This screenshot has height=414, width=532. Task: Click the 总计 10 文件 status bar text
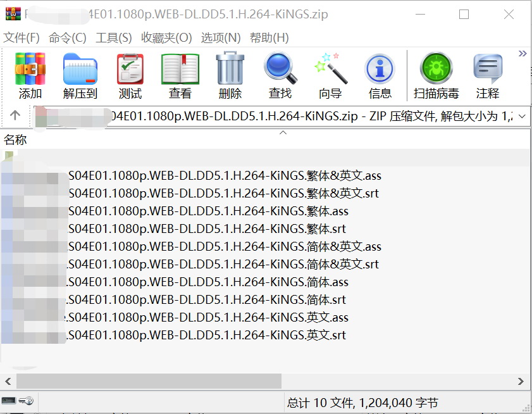(362, 403)
